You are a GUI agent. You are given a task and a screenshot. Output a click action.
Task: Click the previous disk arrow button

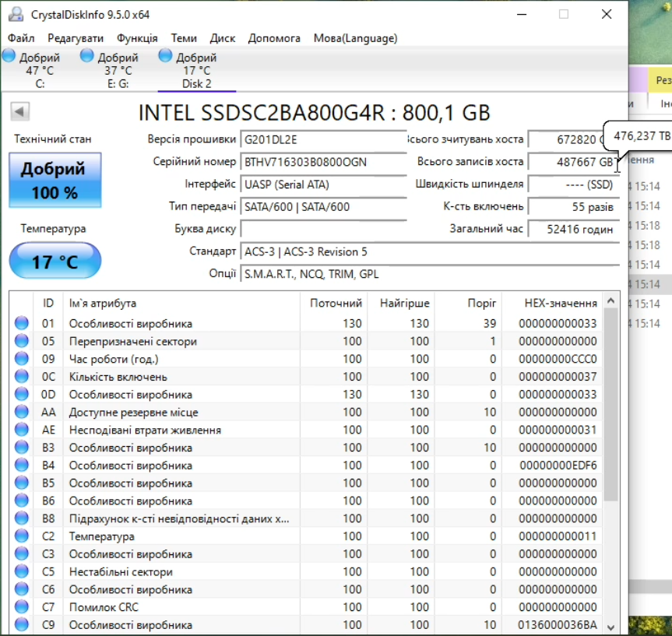[19, 112]
